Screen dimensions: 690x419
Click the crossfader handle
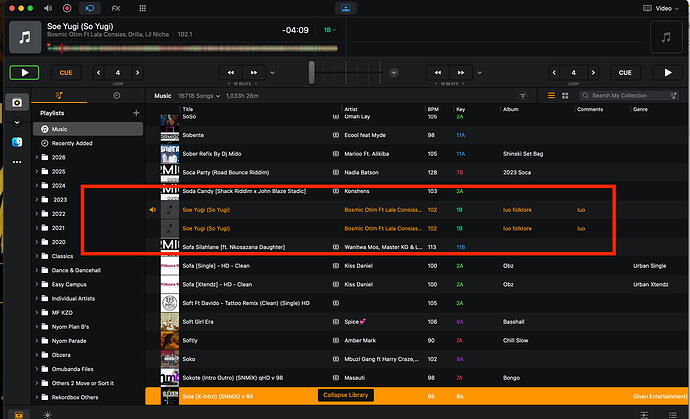[x=312, y=73]
